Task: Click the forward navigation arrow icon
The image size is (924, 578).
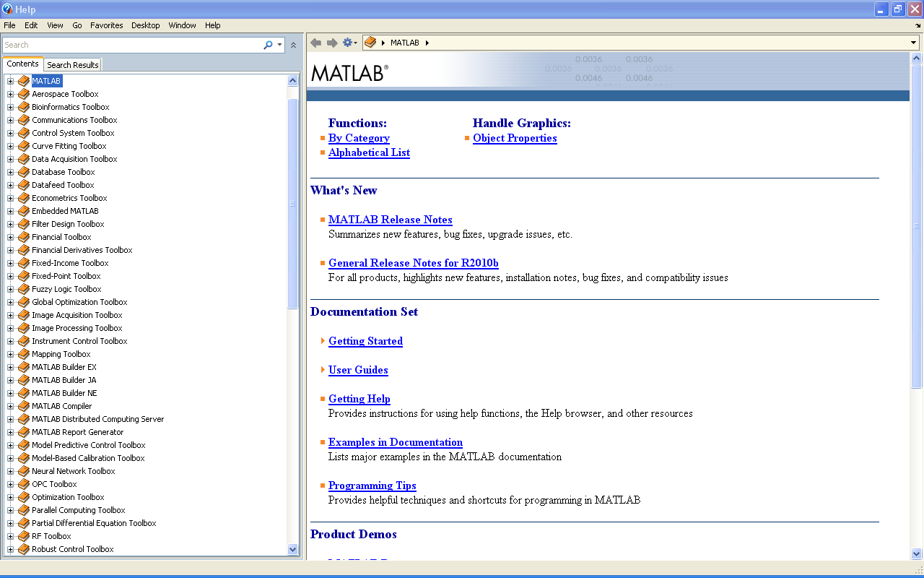Action: tap(332, 43)
